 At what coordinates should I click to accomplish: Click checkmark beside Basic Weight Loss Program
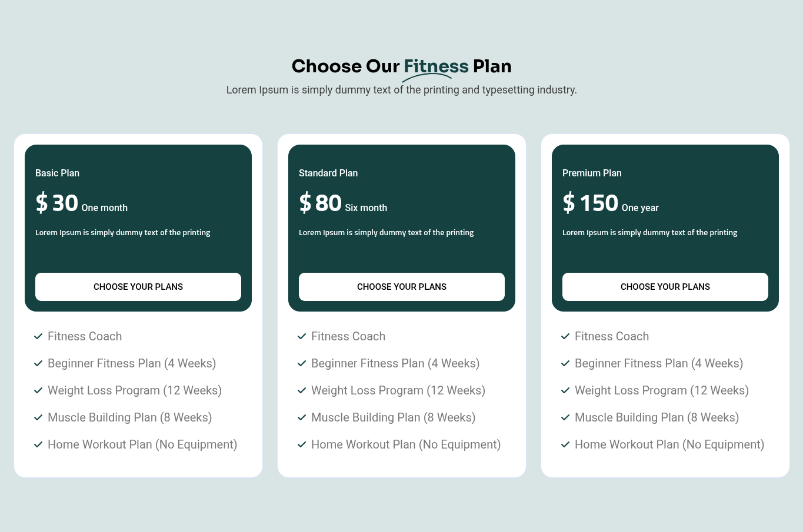pyautogui.click(x=38, y=390)
